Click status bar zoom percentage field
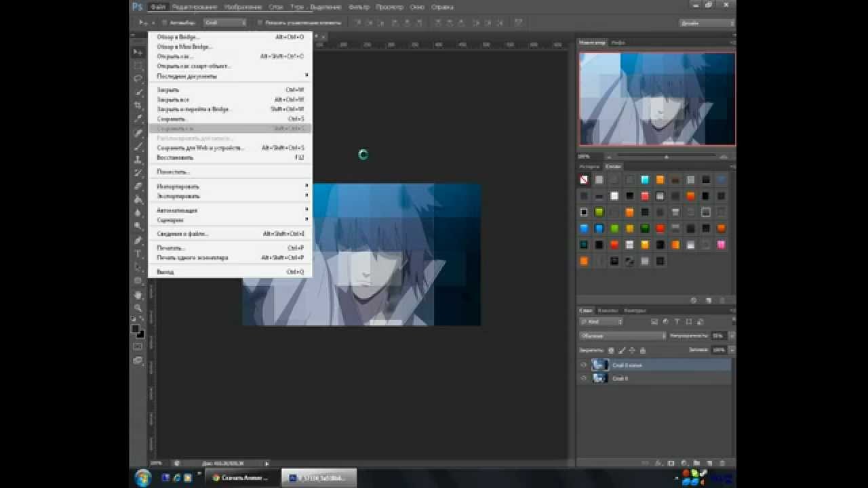 [156, 463]
